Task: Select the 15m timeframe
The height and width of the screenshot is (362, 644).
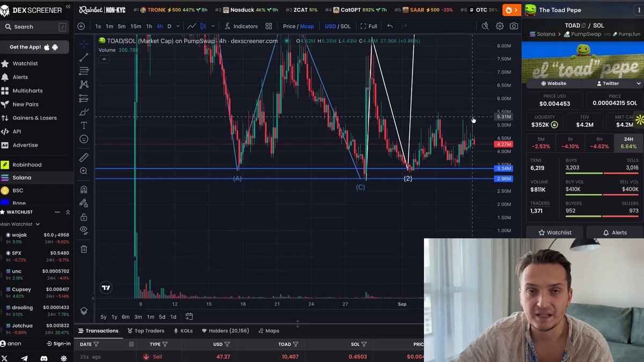Action: [136, 26]
